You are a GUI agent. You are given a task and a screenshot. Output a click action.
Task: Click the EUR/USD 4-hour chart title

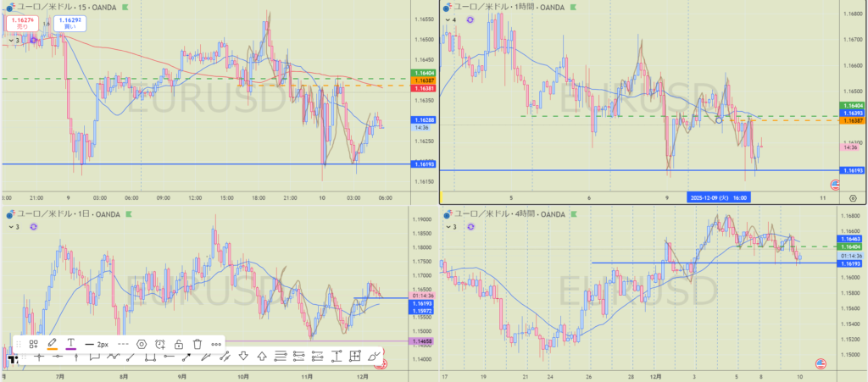(x=499, y=216)
